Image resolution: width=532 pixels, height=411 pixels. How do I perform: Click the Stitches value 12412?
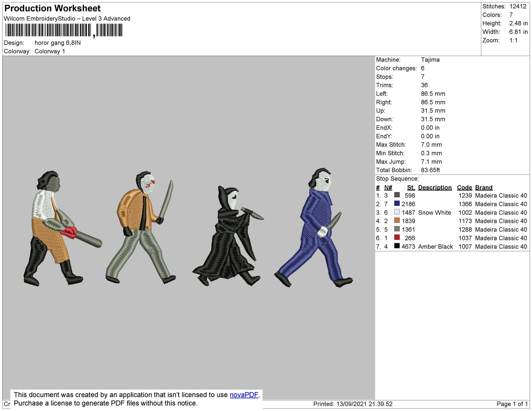tap(518, 6)
